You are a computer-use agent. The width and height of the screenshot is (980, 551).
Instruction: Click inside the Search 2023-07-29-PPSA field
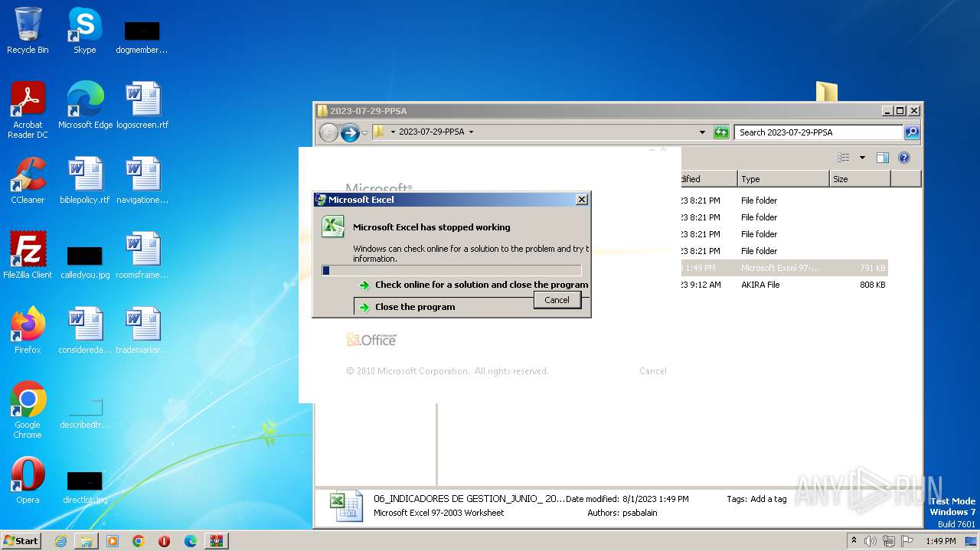pos(819,132)
